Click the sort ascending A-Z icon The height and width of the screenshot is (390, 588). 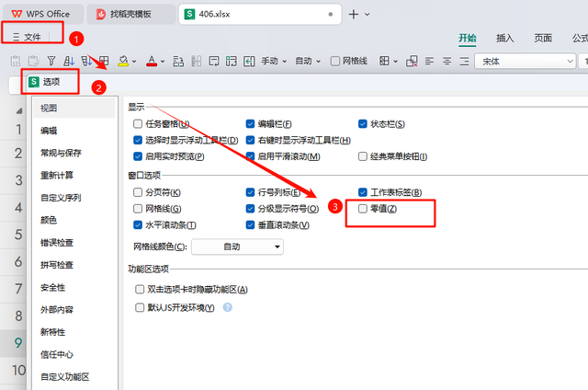point(69,61)
